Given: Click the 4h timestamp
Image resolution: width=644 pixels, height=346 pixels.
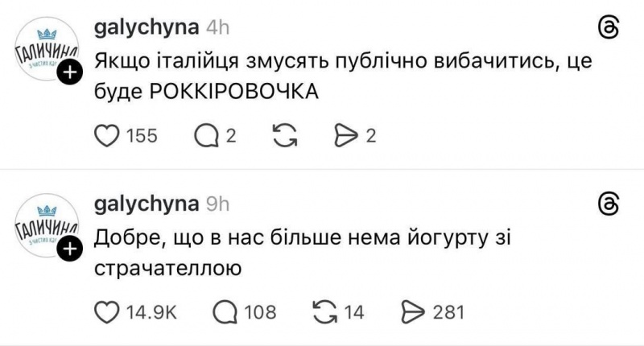Looking at the screenshot, I should tap(219, 27).
